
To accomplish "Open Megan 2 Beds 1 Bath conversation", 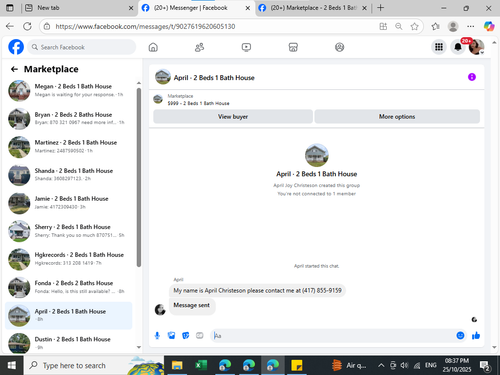I will 68,90.
